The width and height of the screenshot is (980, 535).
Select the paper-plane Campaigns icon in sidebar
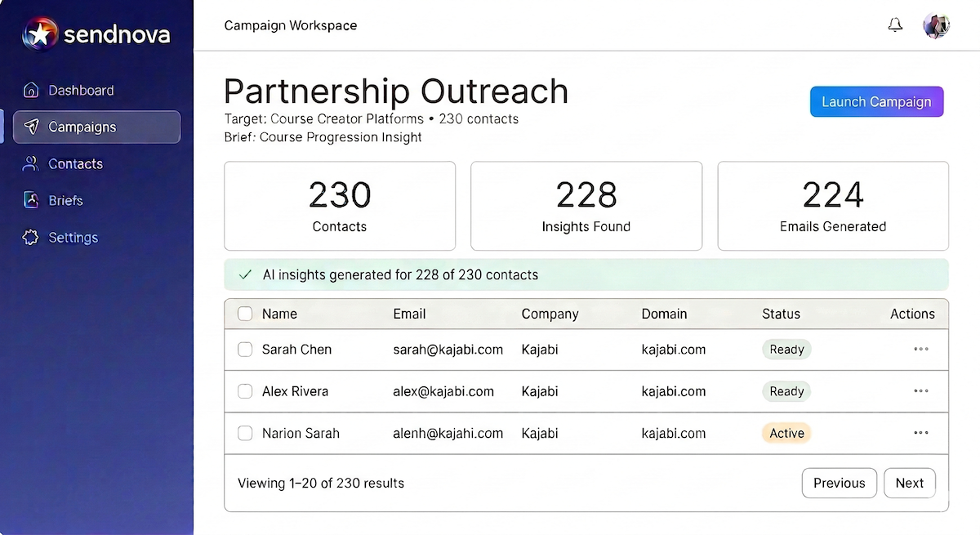pyautogui.click(x=31, y=127)
